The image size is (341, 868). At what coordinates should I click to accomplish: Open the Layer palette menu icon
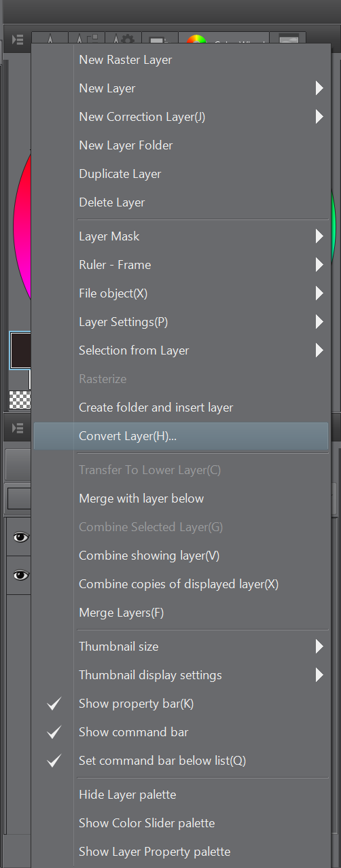18,429
